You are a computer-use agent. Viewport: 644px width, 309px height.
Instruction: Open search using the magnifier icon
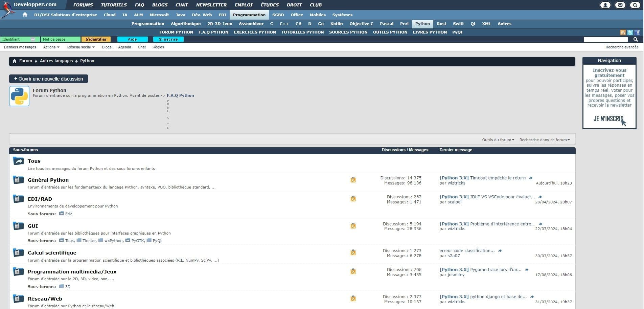pyautogui.click(x=635, y=5)
